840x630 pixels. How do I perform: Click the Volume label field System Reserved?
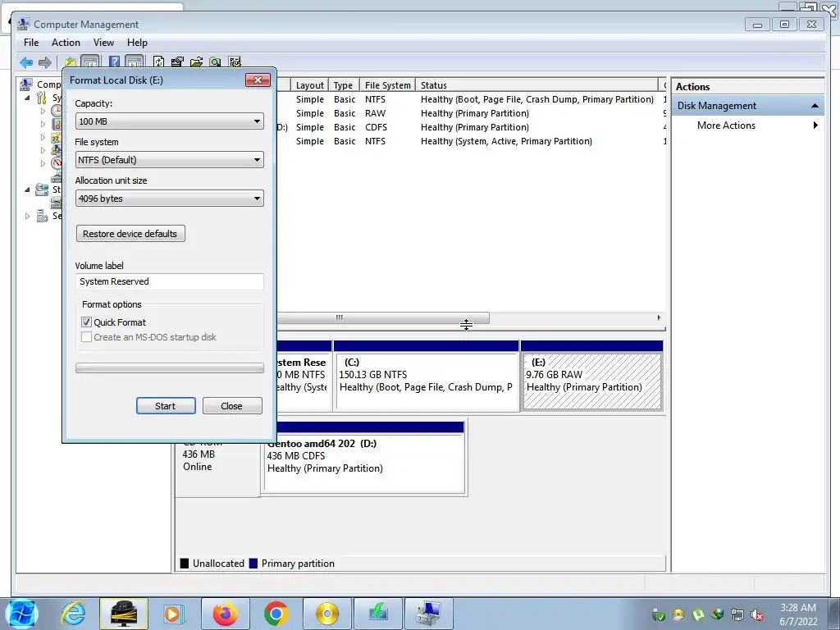click(169, 282)
